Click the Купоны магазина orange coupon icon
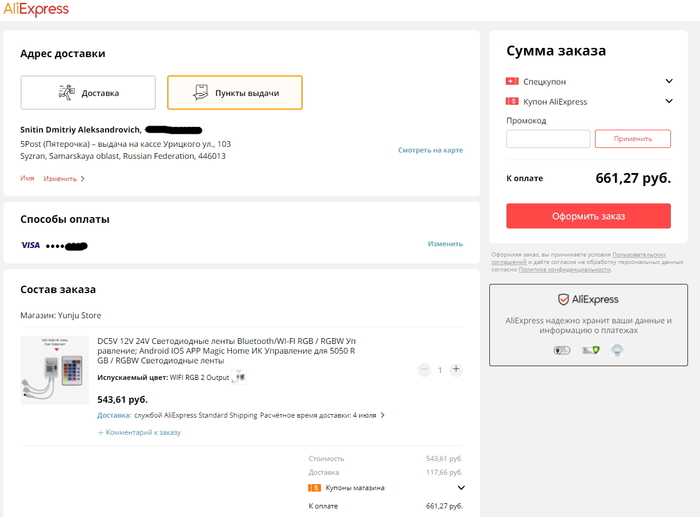700x517 pixels. [x=314, y=488]
